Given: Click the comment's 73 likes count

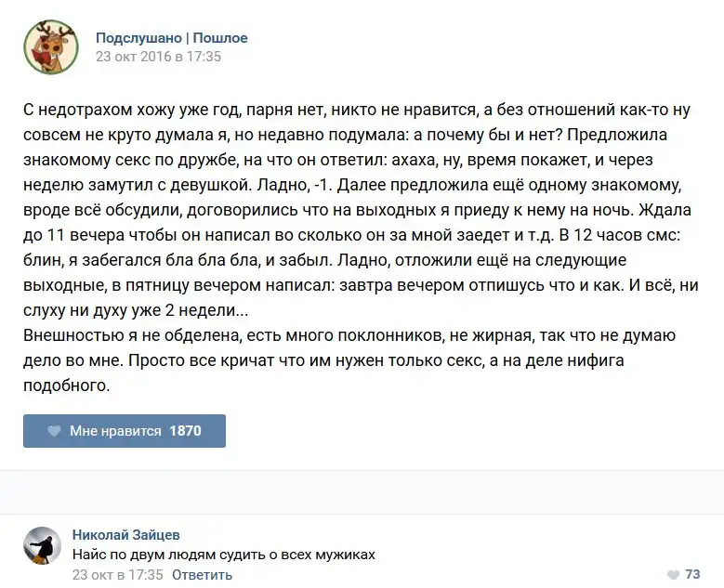Looking at the screenshot, I should pyautogui.click(x=692, y=575).
